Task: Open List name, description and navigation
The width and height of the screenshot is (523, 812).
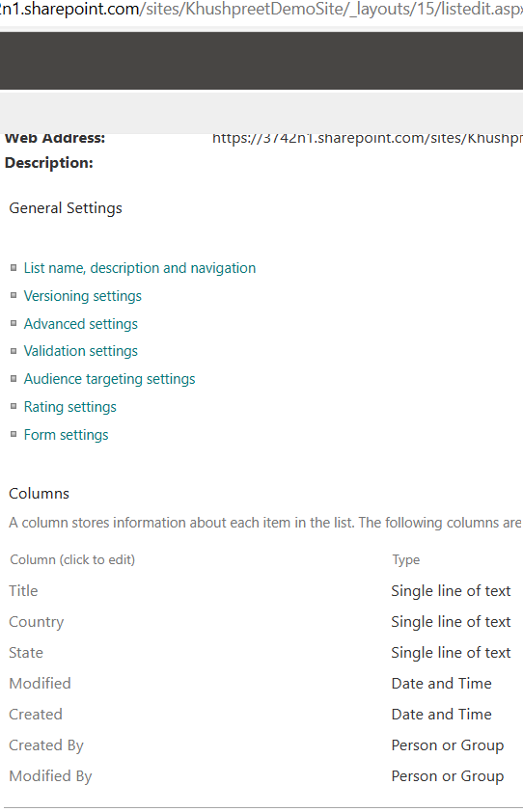Action: [x=139, y=268]
